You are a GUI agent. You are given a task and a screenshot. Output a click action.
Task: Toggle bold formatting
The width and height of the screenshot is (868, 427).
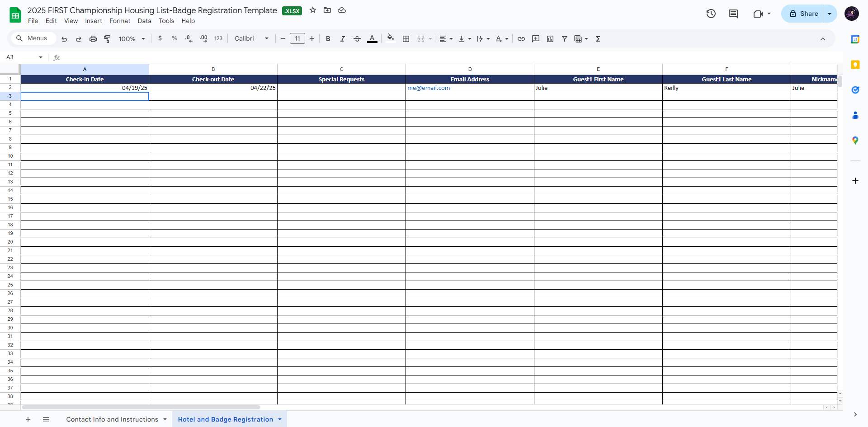[328, 39]
